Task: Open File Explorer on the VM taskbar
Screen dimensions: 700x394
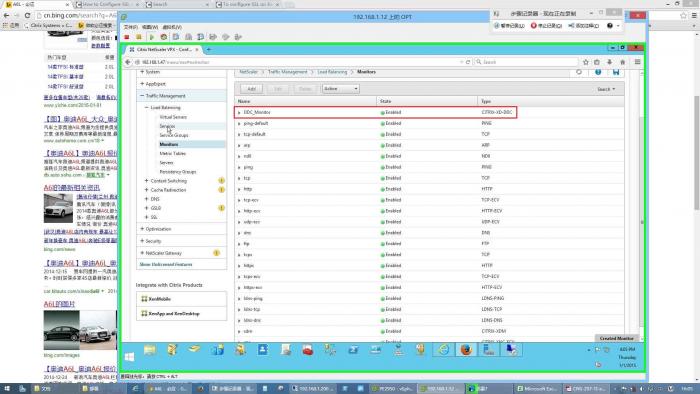Action: (x=150, y=350)
